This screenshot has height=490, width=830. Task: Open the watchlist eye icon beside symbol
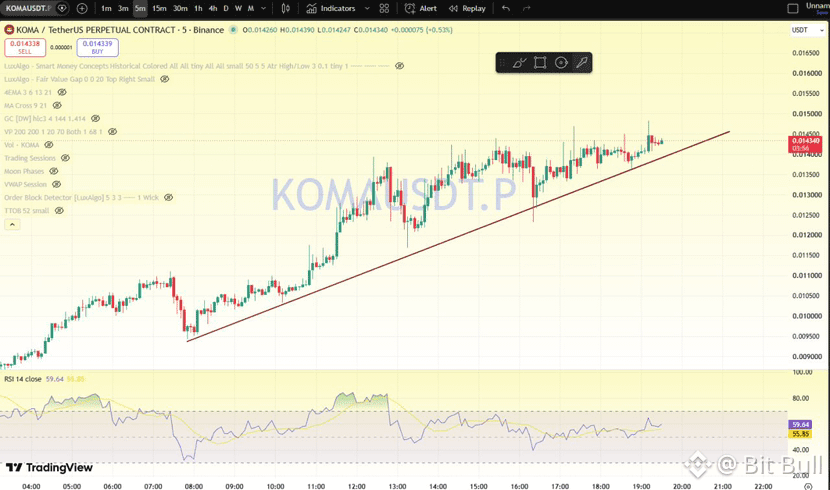[x=62, y=8]
